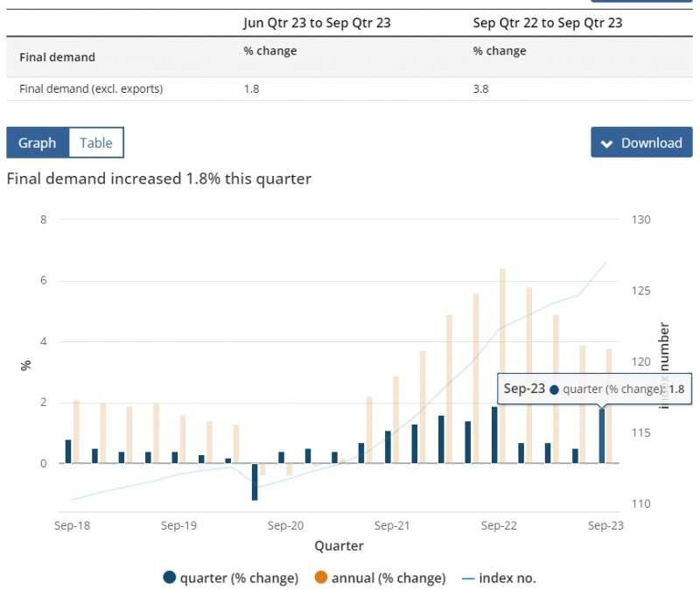Select the Graph tab
This screenshot has width=700, height=590.
(x=37, y=143)
